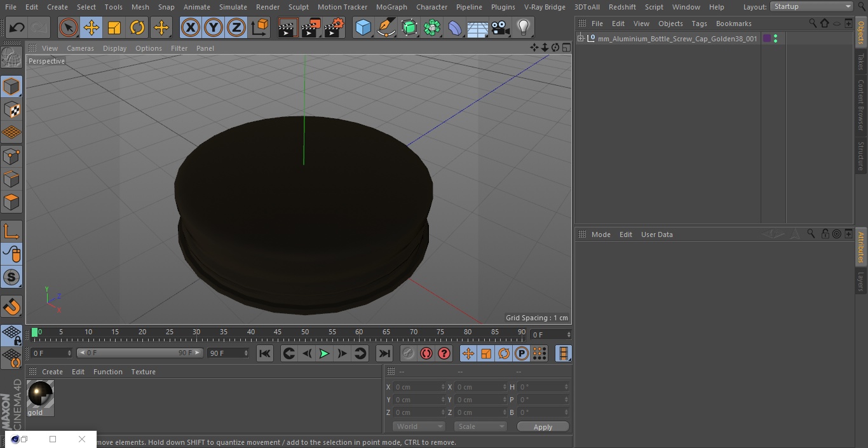Add a camera object
Image resolution: width=868 pixels, height=448 pixels.
pos(500,28)
